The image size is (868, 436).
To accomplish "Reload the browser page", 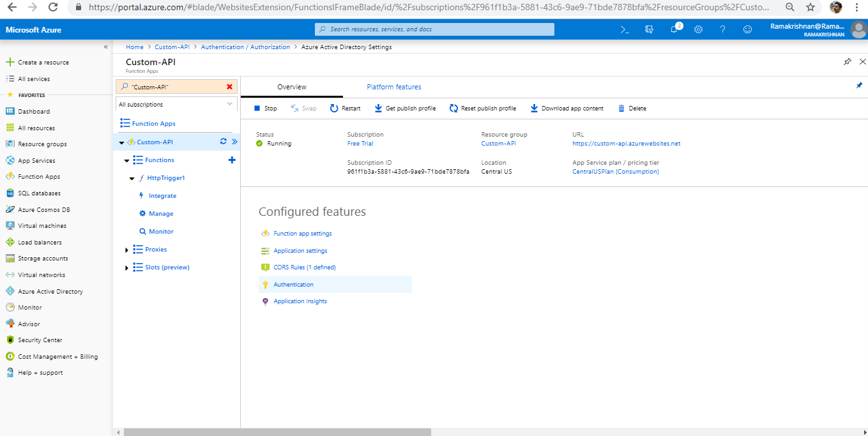I will [x=52, y=8].
